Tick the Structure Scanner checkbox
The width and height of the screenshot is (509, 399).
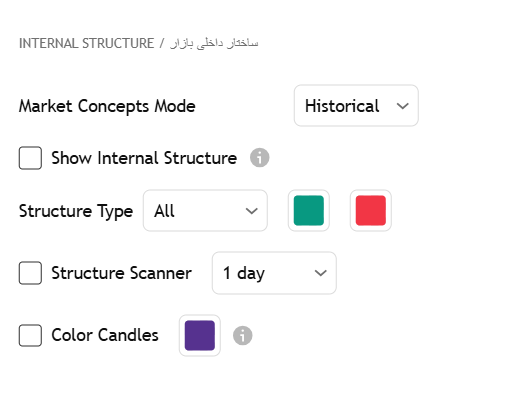coord(30,273)
